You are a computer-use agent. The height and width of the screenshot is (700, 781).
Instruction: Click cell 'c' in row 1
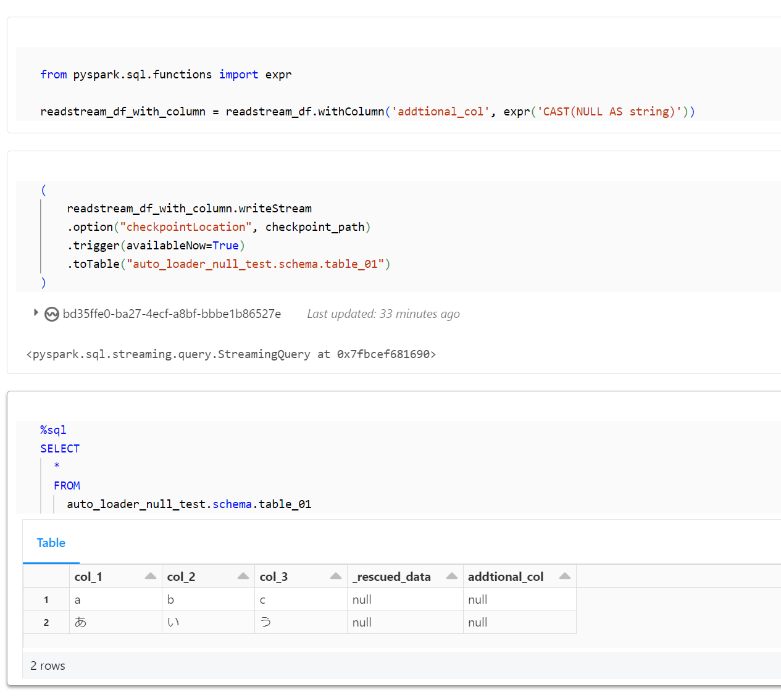pos(301,599)
